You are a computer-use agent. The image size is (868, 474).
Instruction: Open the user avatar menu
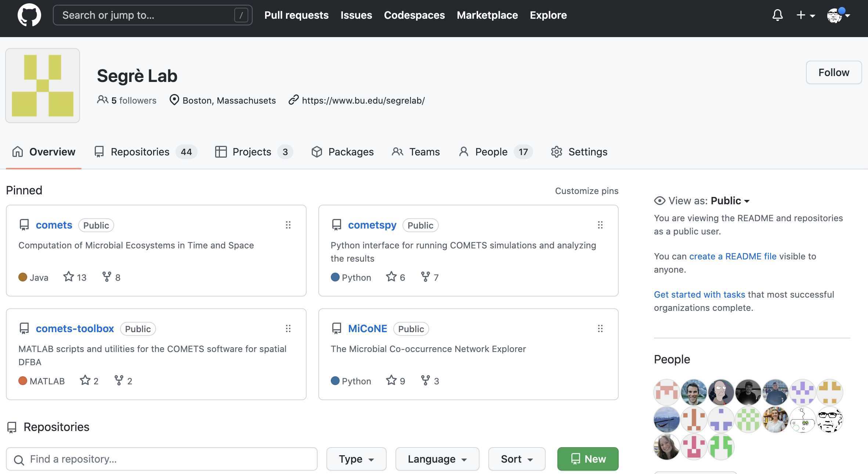[x=838, y=15]
